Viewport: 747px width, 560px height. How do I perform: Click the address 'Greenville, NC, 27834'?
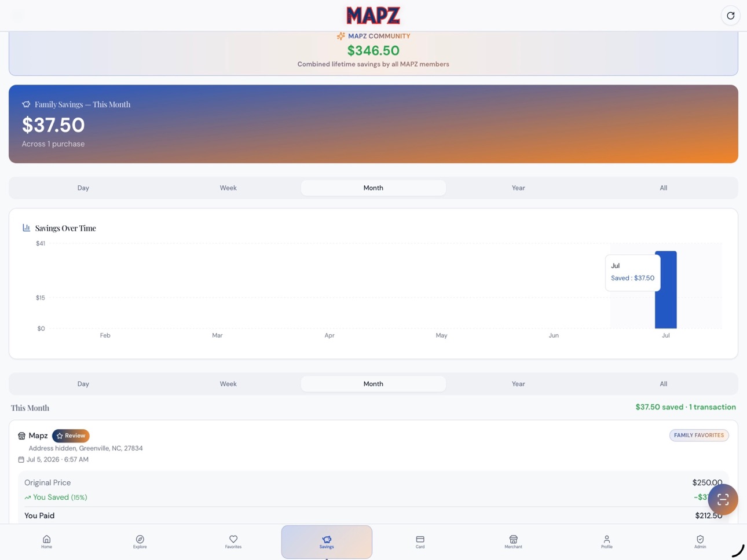pos(111,448)
